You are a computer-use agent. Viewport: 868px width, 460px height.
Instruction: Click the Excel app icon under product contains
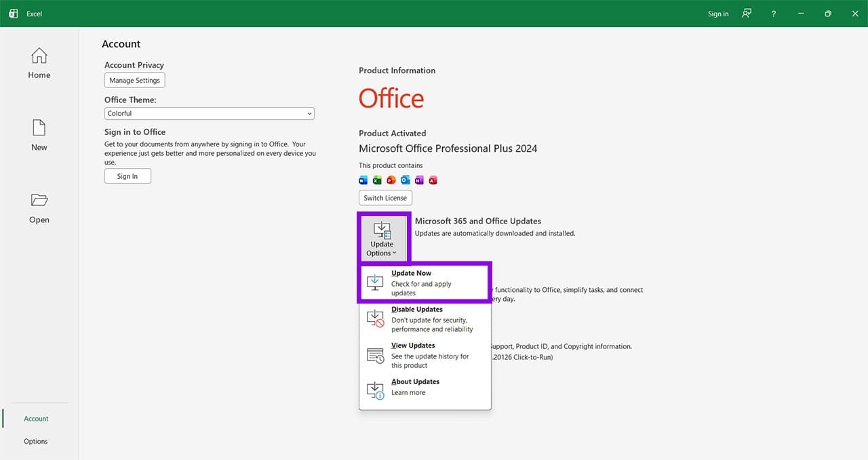[377, 180]
